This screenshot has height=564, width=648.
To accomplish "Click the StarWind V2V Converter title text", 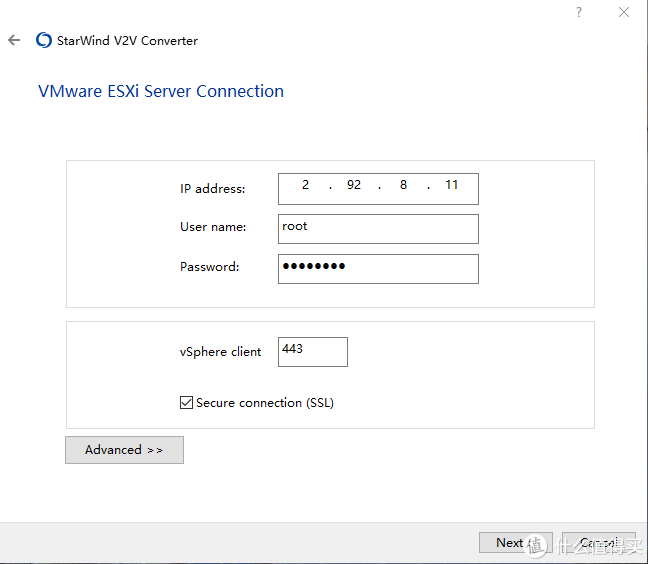I will 127,40.
